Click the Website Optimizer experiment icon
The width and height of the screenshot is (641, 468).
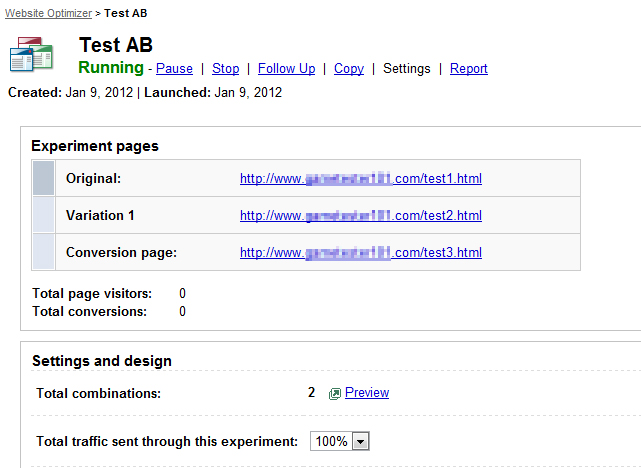[31, 55]
